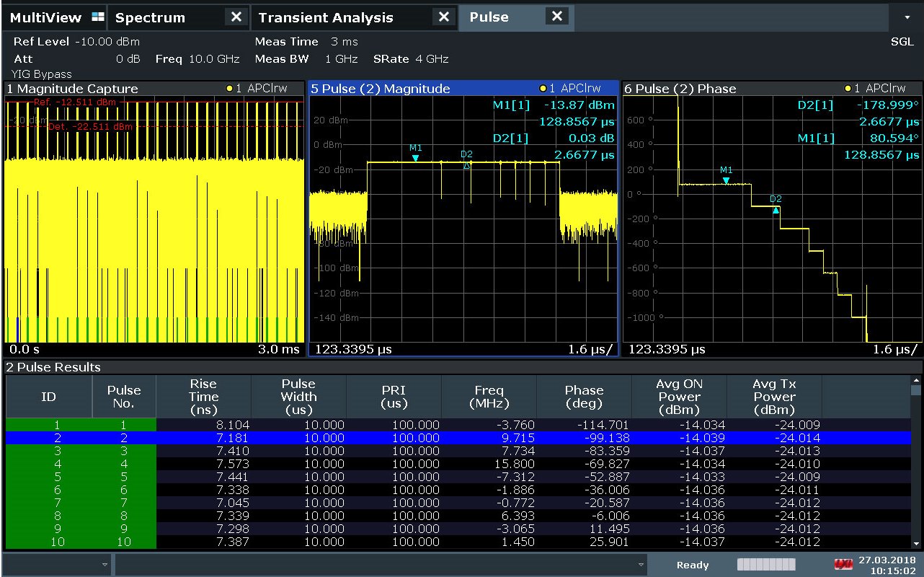Viewport: 924px width, 577px height.
Task: Close the Spectrum tab
Action: (236, 17)
